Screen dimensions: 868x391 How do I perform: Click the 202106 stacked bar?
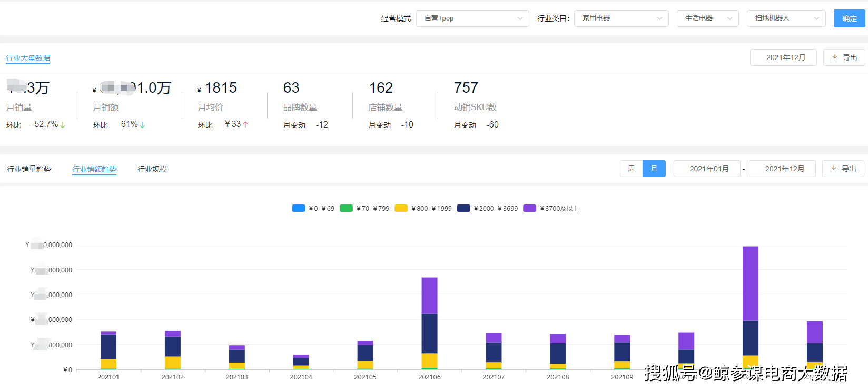[x=429, y=324]
